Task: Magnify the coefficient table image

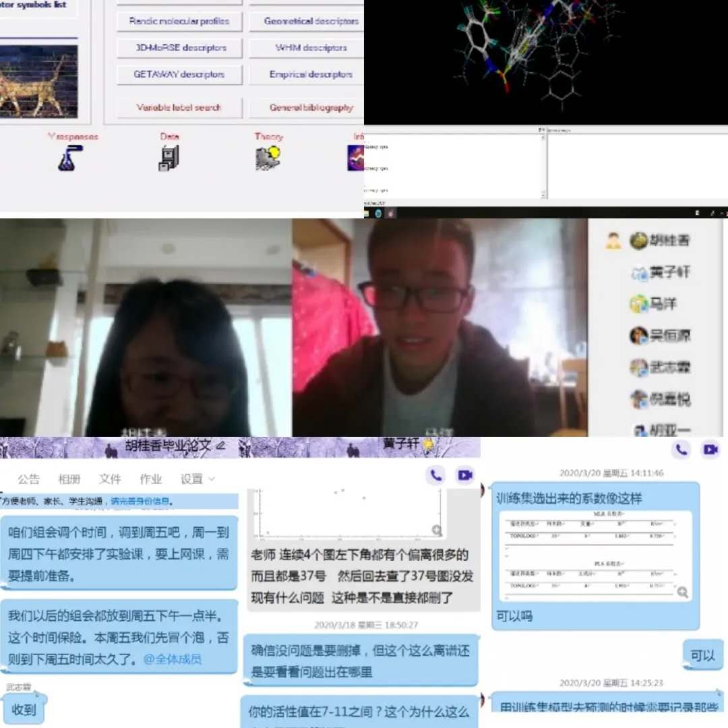Action: 682,592
